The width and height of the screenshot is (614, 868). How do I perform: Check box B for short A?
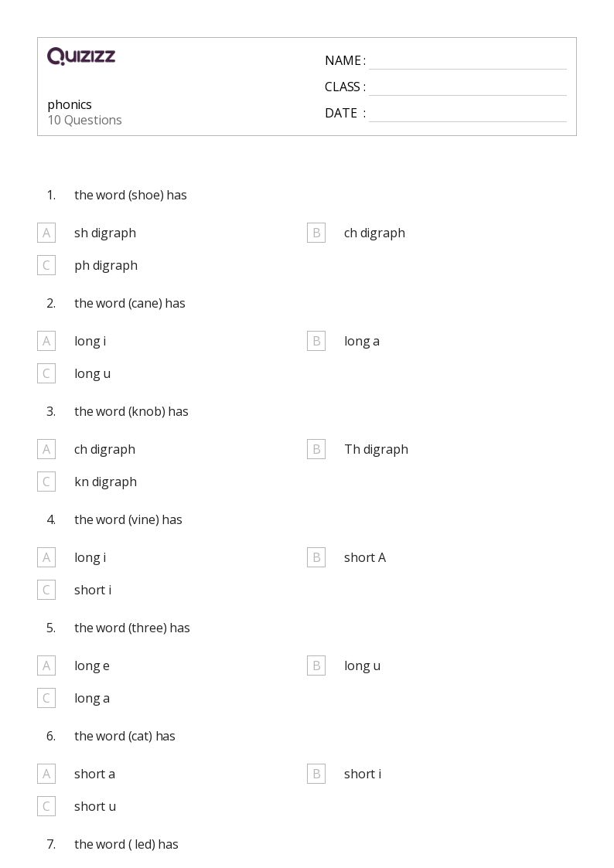(x=316, y=557)
